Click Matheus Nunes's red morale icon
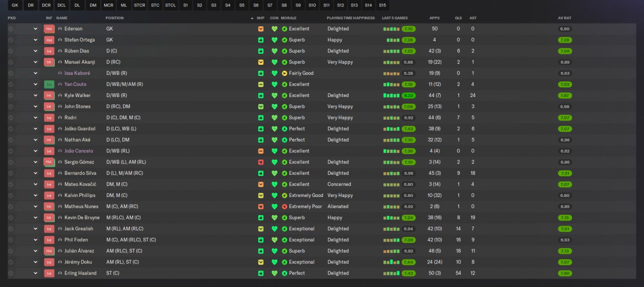644x287 pixels. tap(284, 207)
